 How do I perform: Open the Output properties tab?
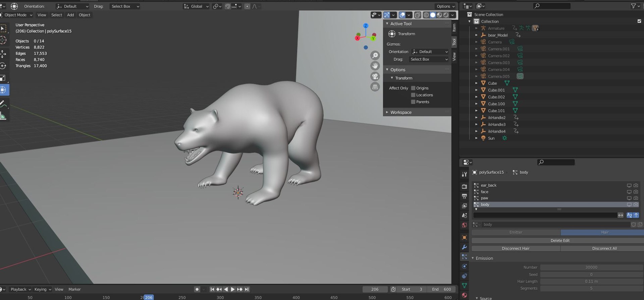(x=464, y=196)
